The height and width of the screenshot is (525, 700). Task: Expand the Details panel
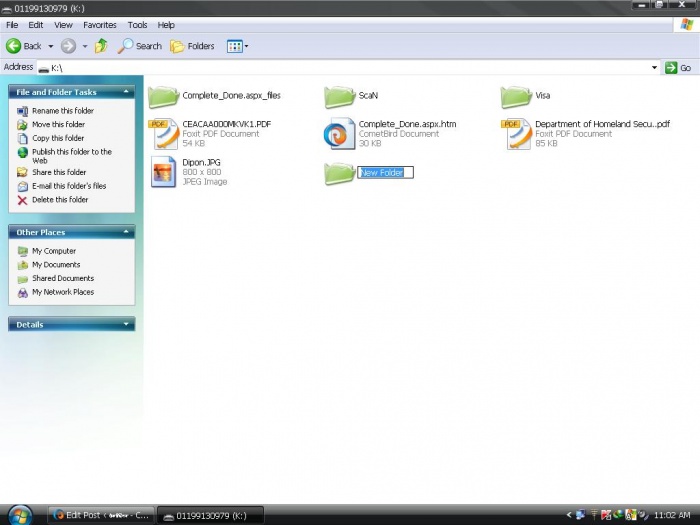tap(126, 324)
